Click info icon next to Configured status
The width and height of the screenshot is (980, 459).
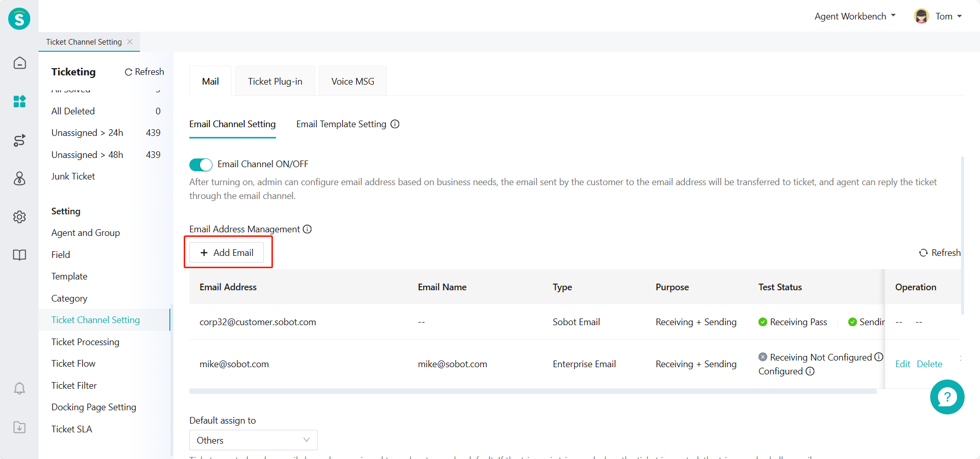pyautogui.click(x=810, y=371)
